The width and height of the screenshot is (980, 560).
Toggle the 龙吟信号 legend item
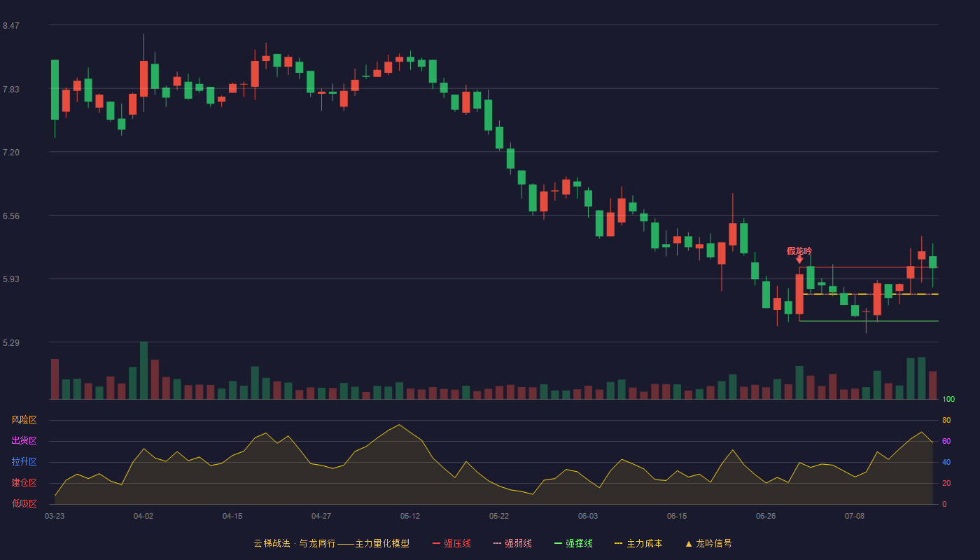pyautogui.click(x=708, y=543)
